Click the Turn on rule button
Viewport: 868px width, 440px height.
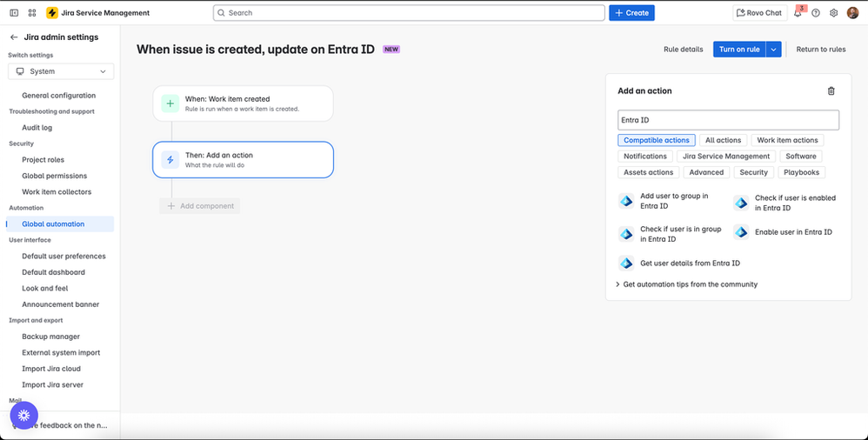coord(739,50)
